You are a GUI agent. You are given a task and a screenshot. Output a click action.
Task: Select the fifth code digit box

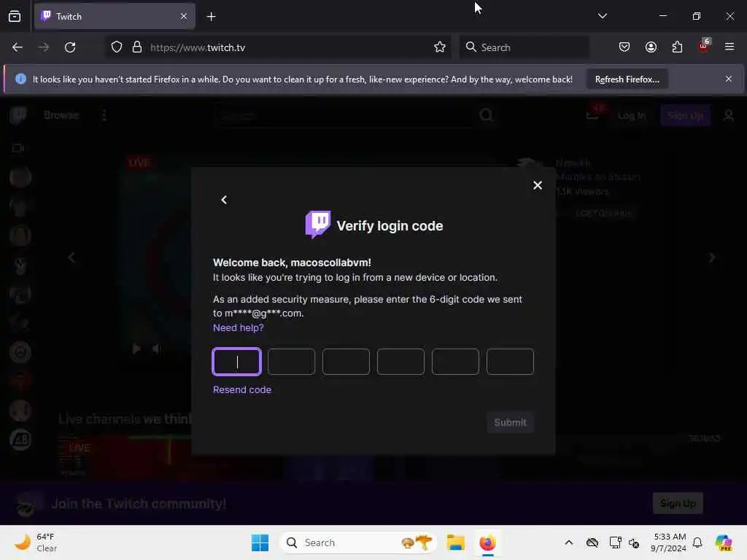(x=455, y=362)
